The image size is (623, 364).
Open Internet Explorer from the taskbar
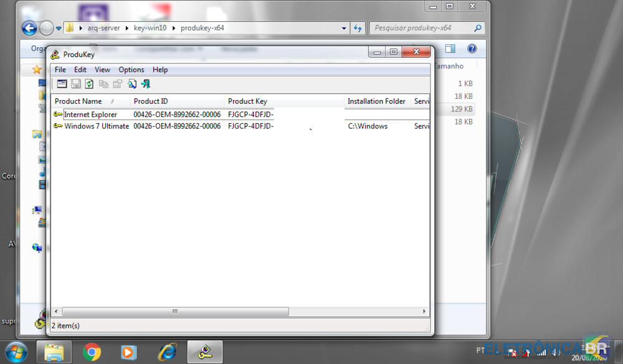(x=166, y=352)
